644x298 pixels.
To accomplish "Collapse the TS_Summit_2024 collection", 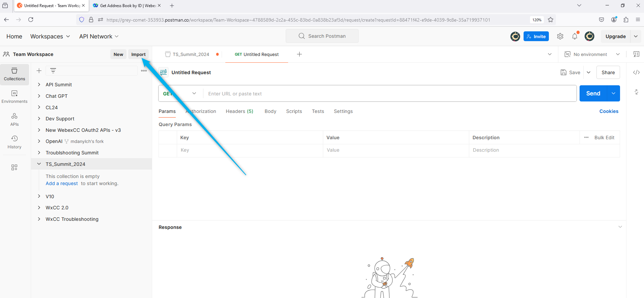I will point(39,164).
